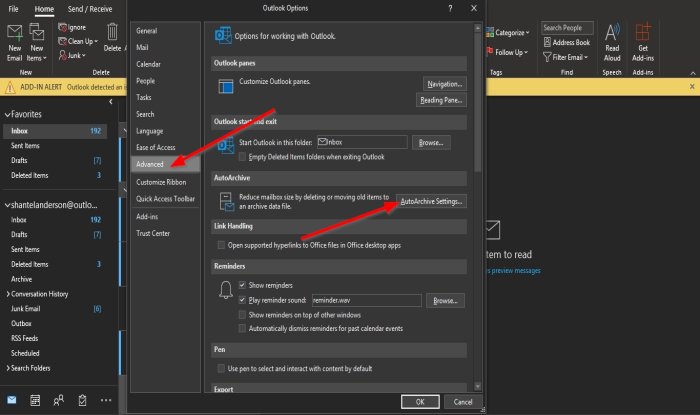Expand Search Folders
The width and height of the screenshot is (700, 415).
click(x=8, y=368)
